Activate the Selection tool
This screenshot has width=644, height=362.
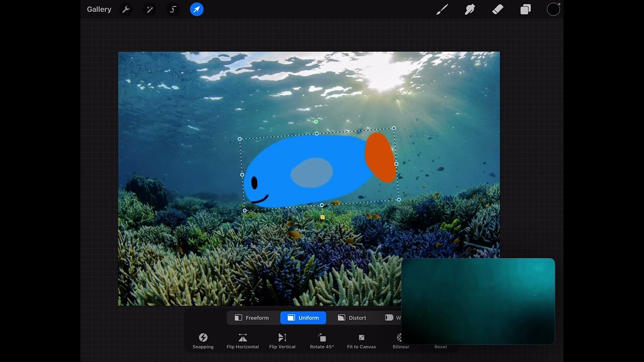pyautogui.click(x=173, y=10)
